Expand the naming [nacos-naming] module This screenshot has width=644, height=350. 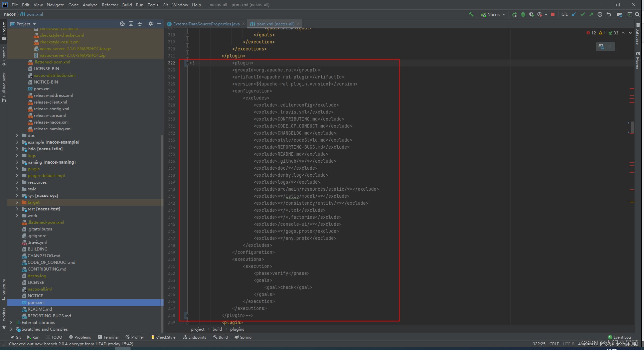point(17,162)
